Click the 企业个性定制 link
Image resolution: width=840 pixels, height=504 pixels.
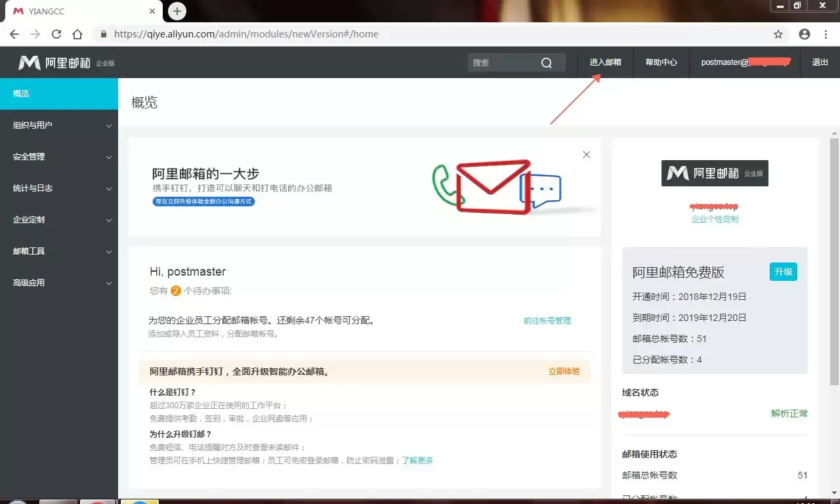(715, 219)
